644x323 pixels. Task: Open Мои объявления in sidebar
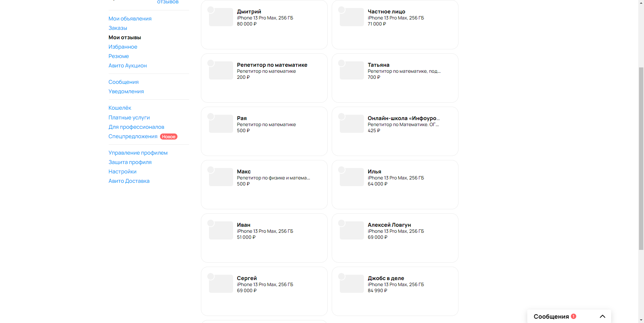tap(130, 18)
